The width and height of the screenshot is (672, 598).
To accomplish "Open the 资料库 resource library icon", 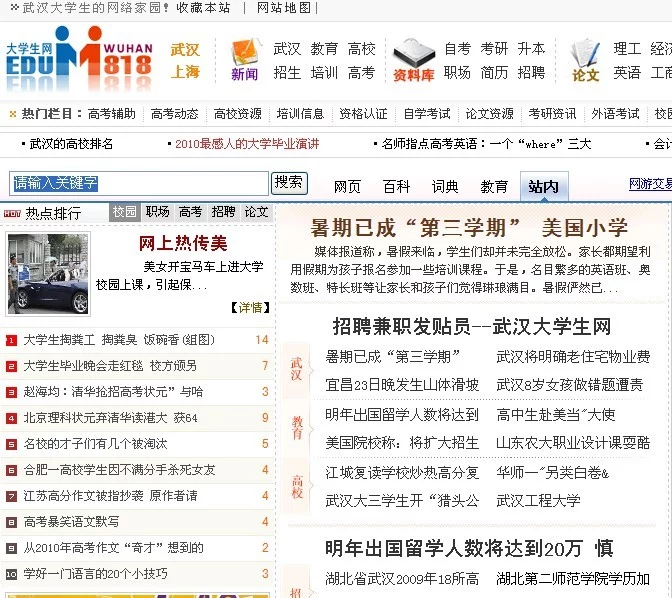I will click(412, 60).
